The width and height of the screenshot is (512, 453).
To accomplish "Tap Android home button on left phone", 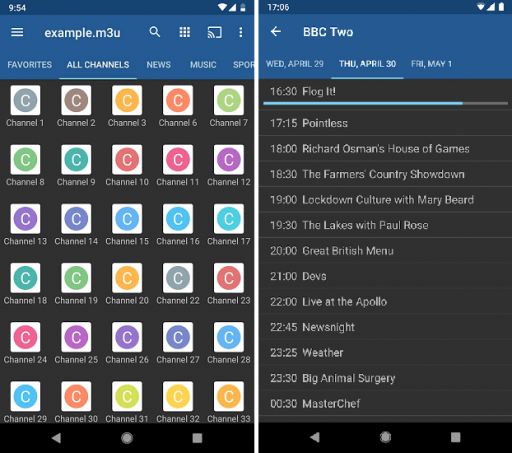I will click(x=127, y=438).
